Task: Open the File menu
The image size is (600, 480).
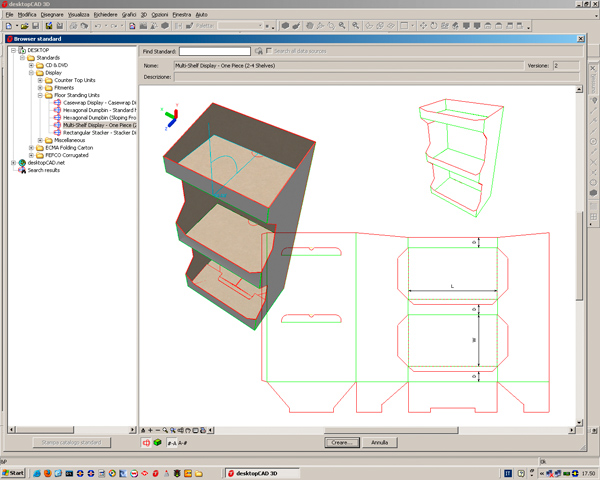Action: tap(9, 15)
